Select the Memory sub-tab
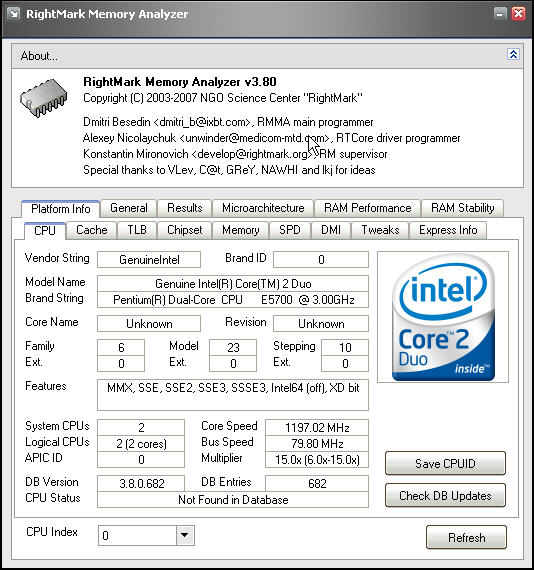 click(x=241, y=230)
